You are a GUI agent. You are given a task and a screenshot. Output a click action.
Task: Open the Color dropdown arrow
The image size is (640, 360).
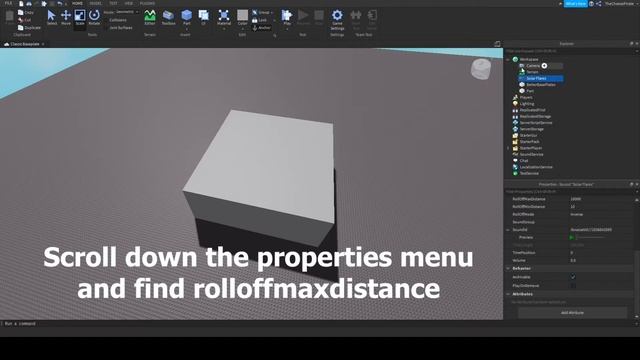(x=242, y=29)
